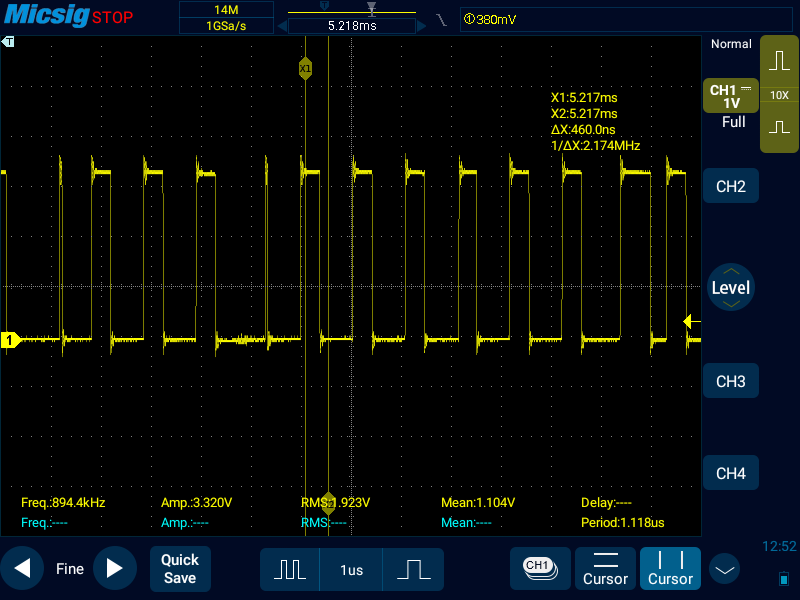Image resolution: width=800 pixels, height=600 pixels.
Task: Toggle the Fine adjustment mode label
Action: coord(70,569)
